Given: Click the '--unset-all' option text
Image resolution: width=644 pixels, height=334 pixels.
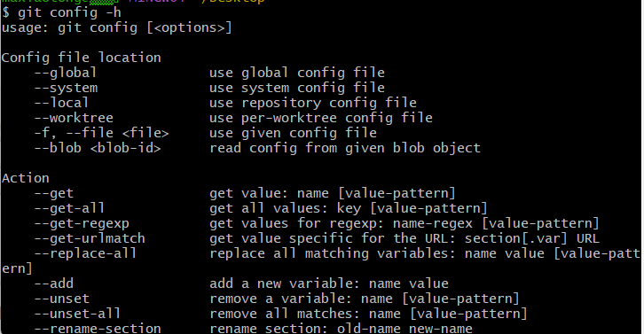Looking at the screenshot, I should tap(78, 314).
